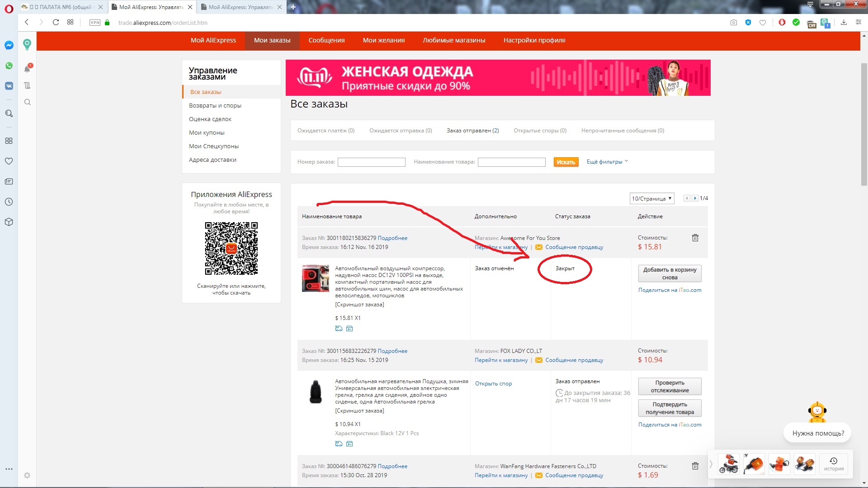Image resolution: width=868 pixels, height=488 pixels.
Task: Open the "Сообщения" navigation tab
Action: point(326,40)
